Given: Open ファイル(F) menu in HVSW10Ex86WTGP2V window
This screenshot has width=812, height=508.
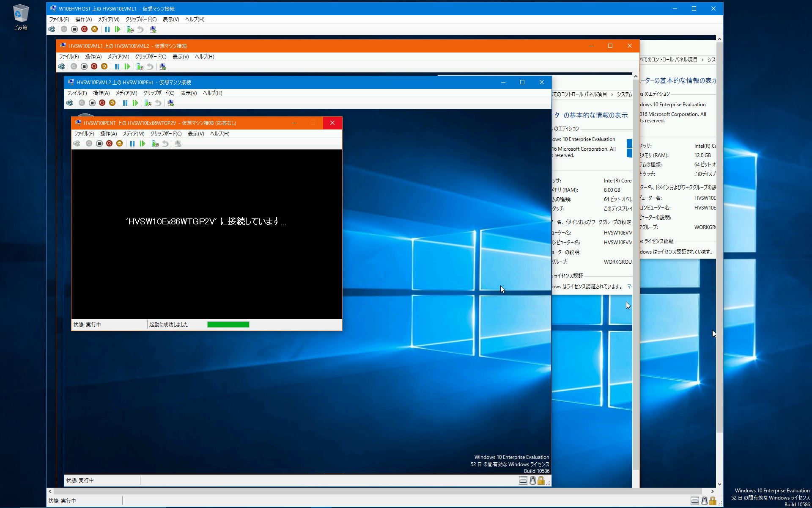Looking at the screenshot, I should [x=84, y=133].
